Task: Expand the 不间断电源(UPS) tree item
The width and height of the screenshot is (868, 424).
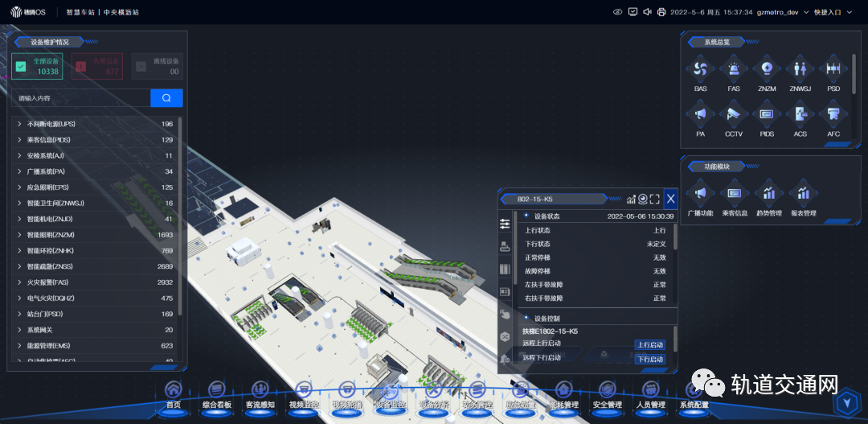Action: (19, 124)
